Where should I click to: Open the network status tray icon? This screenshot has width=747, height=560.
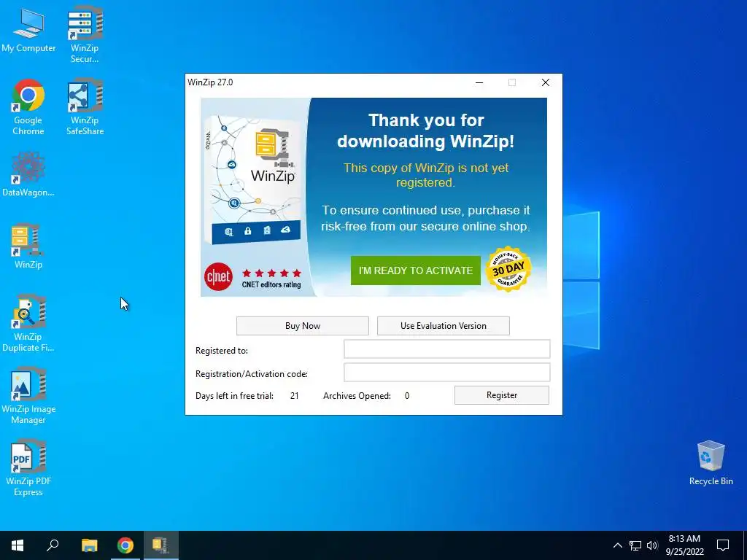click(x=635, y=545)
